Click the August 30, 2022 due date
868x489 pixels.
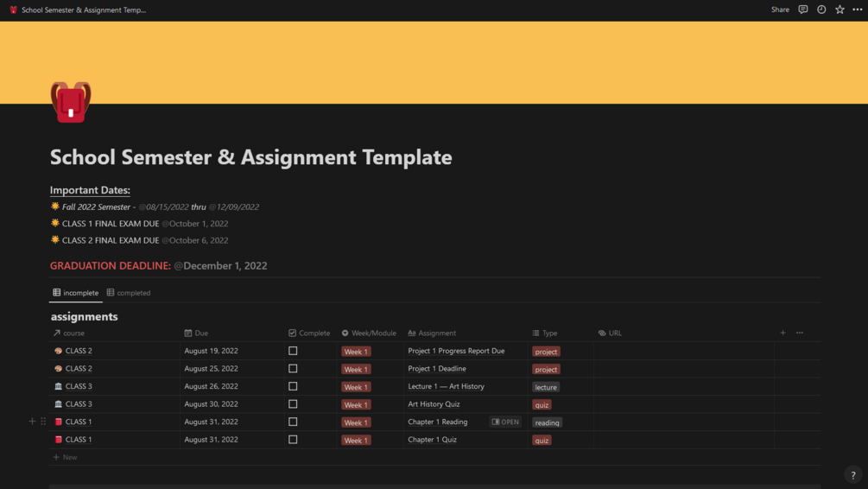pyautogui.click(x=211, y=403)
